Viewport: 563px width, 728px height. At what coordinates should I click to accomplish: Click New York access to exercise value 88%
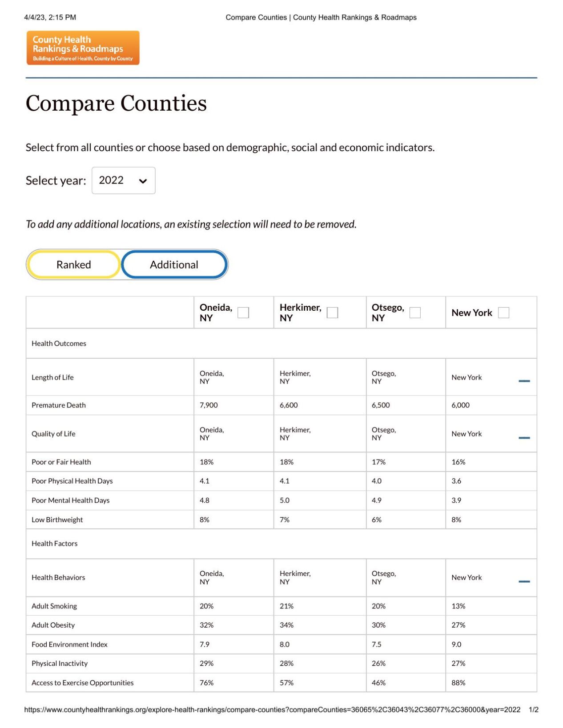click(x=458, y=683)
